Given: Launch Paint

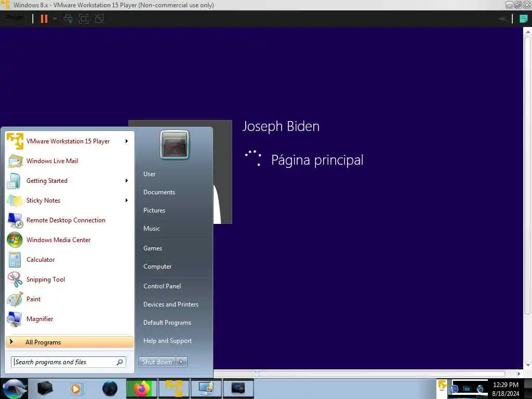Looking at the screenshot, I should pyautogui.click(x=69, y=299).
